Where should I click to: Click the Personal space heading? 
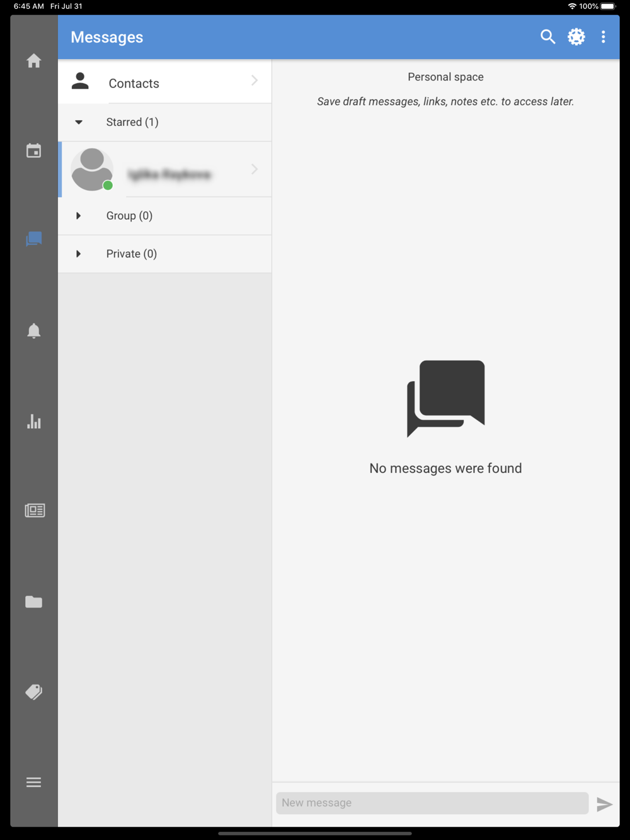445,77
